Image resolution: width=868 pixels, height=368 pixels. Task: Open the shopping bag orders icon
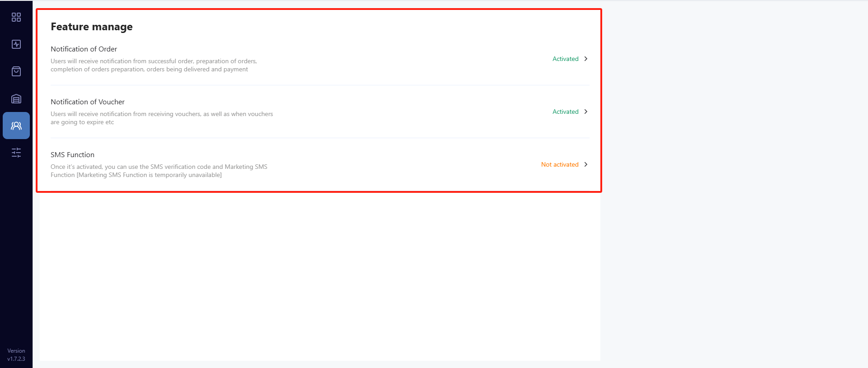[16, 71]
